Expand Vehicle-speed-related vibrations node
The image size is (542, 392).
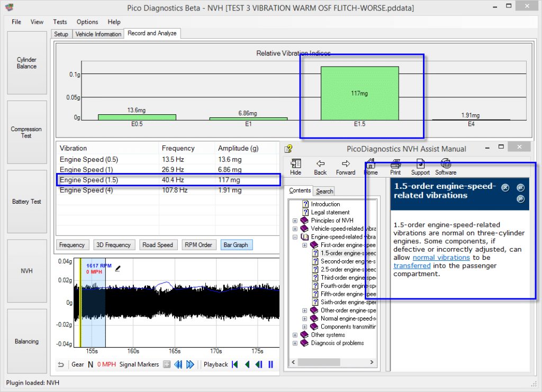pos(295,229)
